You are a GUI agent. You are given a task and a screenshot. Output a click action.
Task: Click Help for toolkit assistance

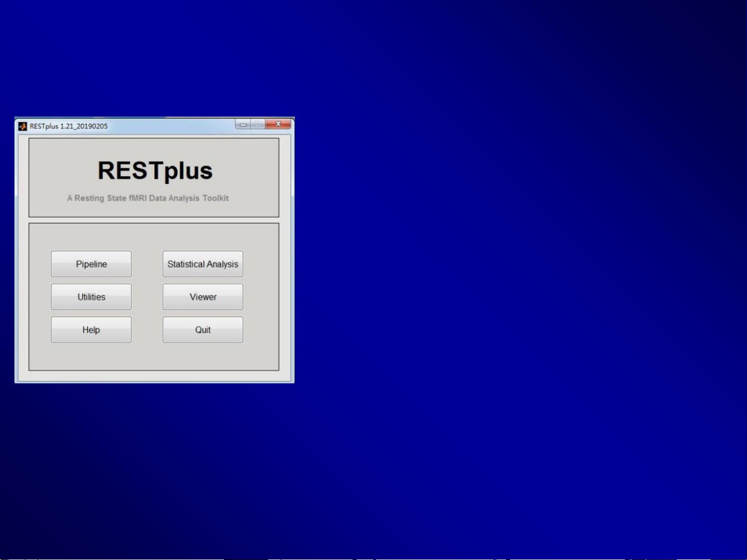(91, 329)
